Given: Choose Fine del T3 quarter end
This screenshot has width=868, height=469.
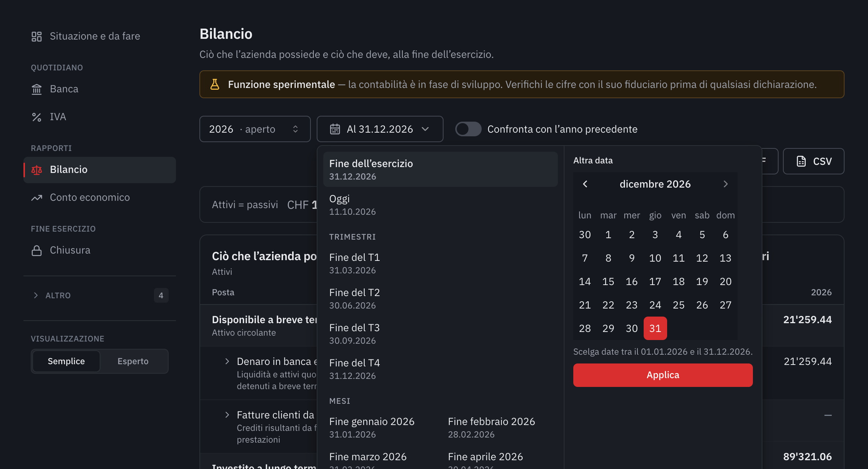Looking at the screenshot, I should (x=441, y=333).
